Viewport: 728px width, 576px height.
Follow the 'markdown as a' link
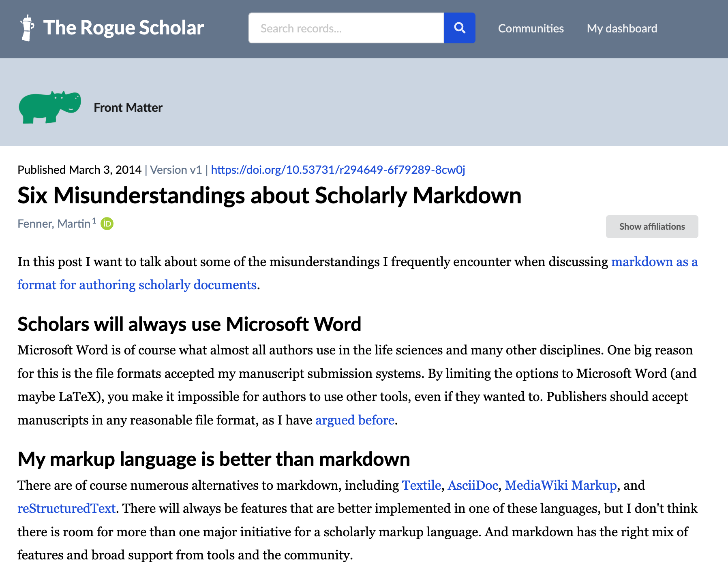coord(654,262)
